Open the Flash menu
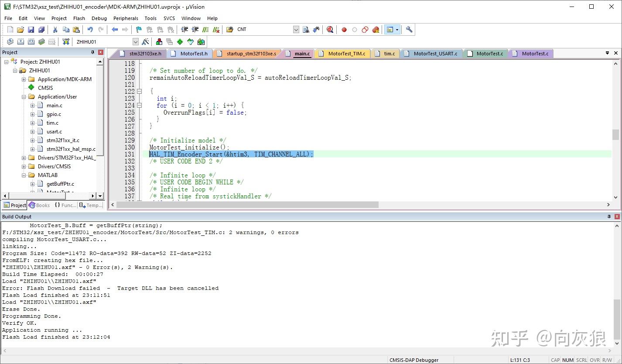Viewport: 622px width, 364px height. click(x=79, y=18)
